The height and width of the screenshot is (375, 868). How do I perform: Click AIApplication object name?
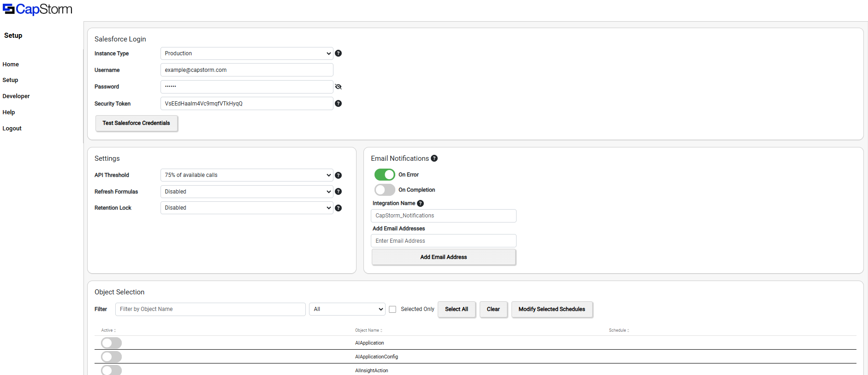tap(369, 343)
